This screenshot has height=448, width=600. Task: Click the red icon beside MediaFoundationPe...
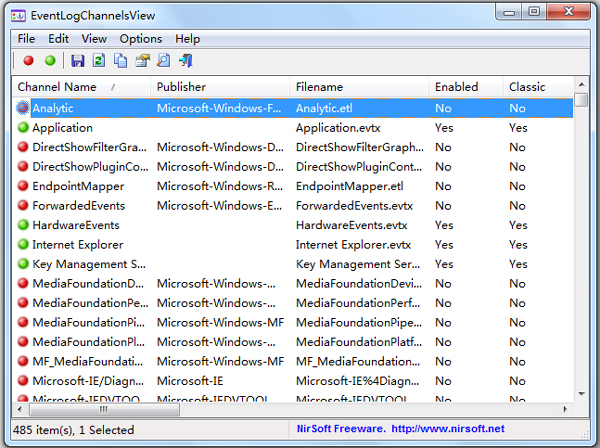[23, 303]
